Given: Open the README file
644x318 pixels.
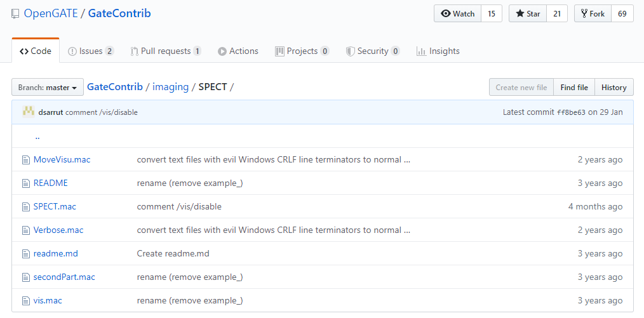Looking at the screenshot, I should [x=51, y=183].
